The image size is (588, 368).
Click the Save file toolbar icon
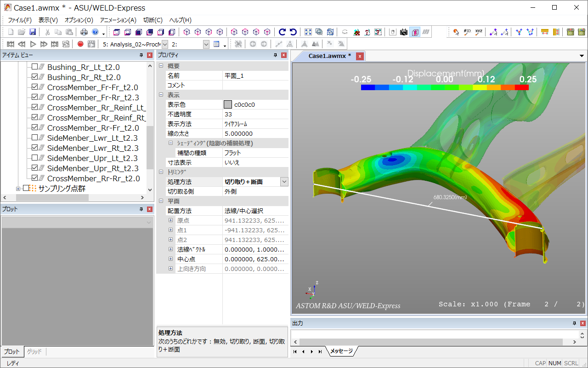(33, 32)
